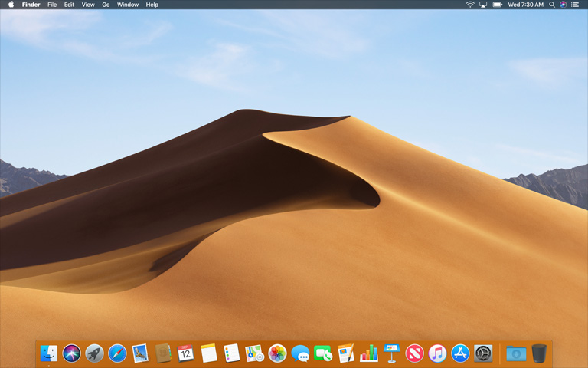
Task: Open News app in Dock
Action: [414, 353]
